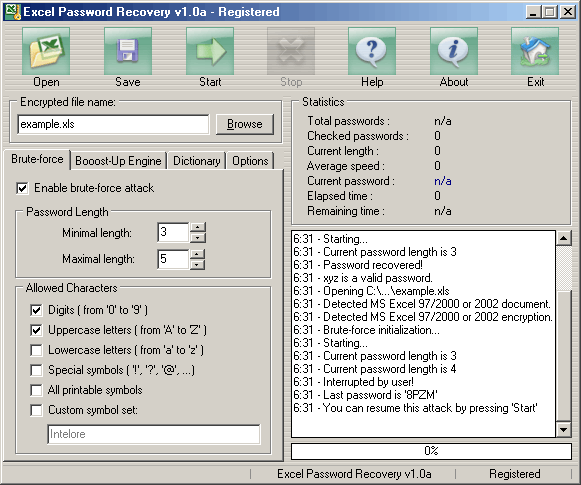Click the 'Current password' n/a value
The image size is (581, 485).
pyautogui.click(x=443, y=181)
